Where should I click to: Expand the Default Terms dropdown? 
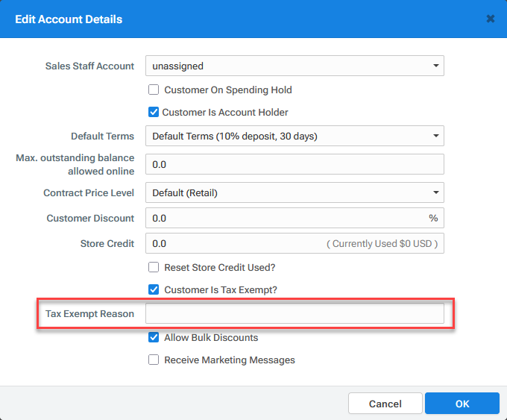295,136
